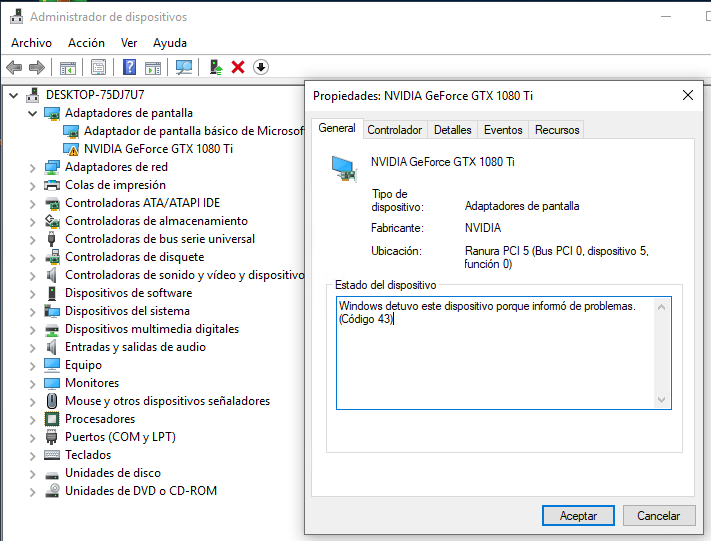Click the monitor icon next to Monitores
The width and height of the screenshot is (711, 541).
[x=52, y=383]
